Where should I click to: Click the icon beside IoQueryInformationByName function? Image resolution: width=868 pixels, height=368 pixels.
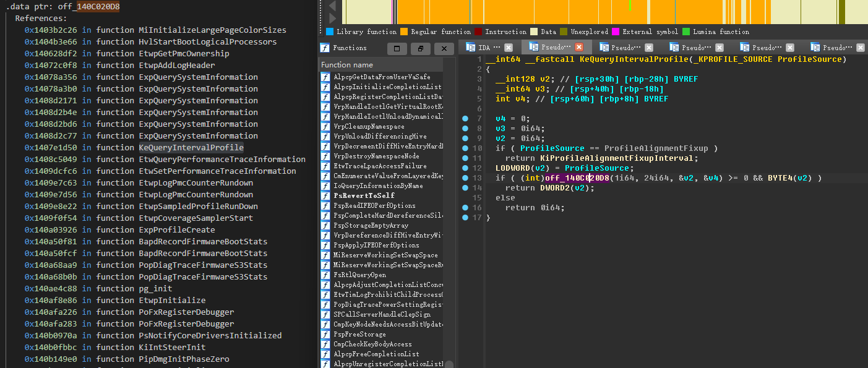[x=325, y=186]
